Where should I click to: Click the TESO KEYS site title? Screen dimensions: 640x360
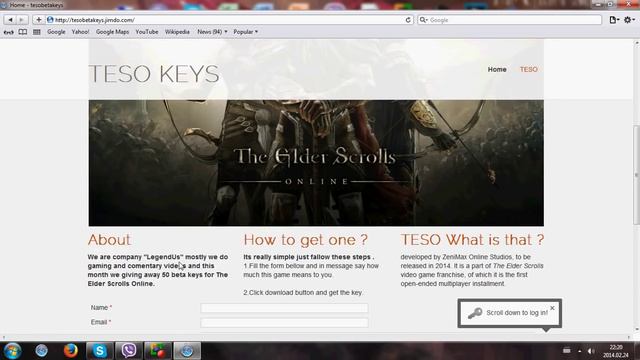coord(154,74)
